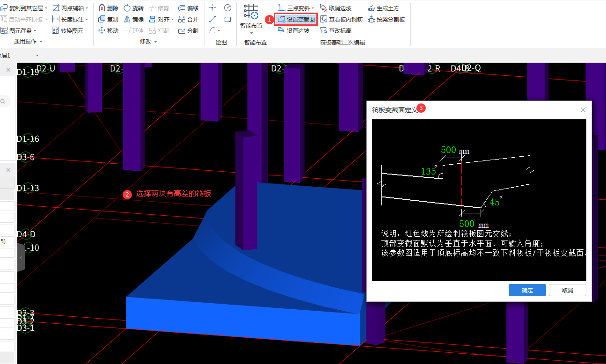Select the arc draw tool
Image resolution: width=606 pixels, height=364 pixels.
click(x=212, y=30)
